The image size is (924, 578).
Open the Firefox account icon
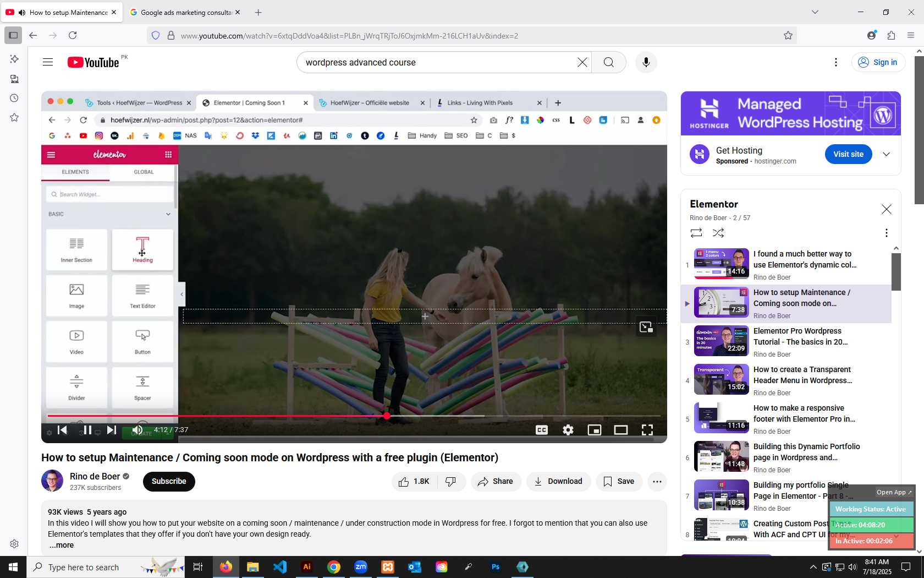click(x=871, y=35)
